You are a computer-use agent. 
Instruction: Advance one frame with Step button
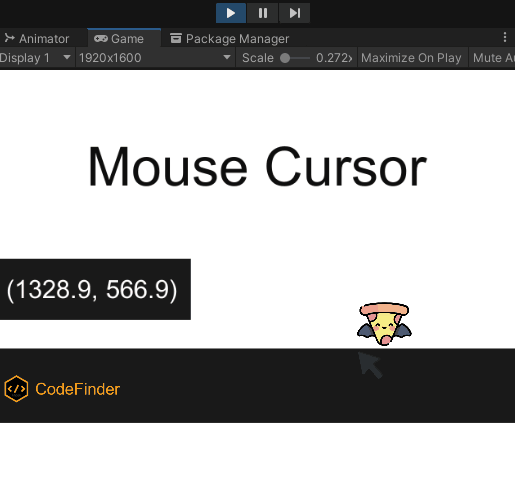coord(295,13)
